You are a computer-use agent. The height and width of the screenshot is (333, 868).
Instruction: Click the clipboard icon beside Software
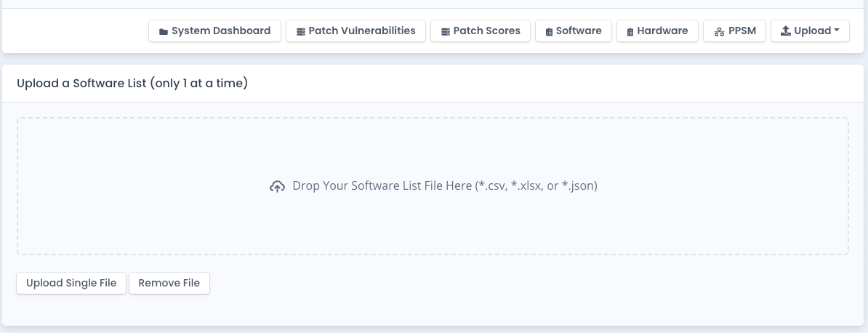pos(549,31)
